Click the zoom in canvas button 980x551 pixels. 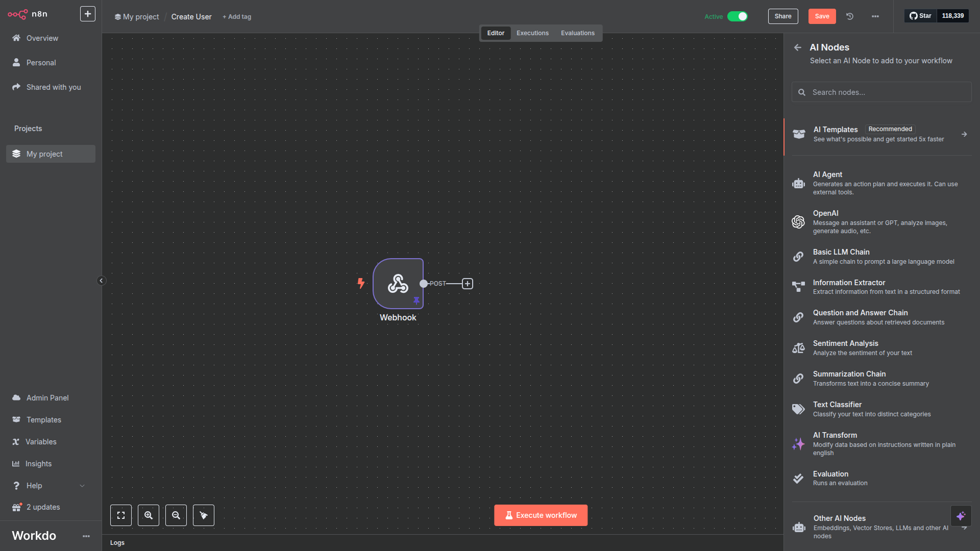tap(149, 515)
